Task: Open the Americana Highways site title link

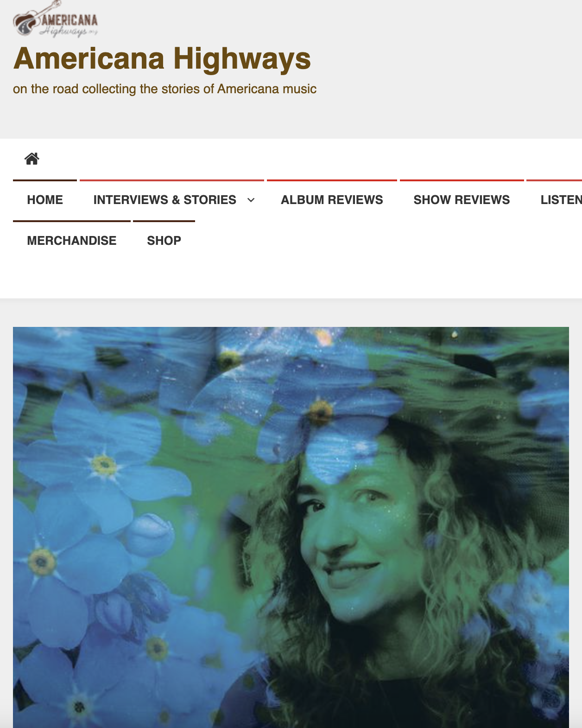Action: coord(162,59)
